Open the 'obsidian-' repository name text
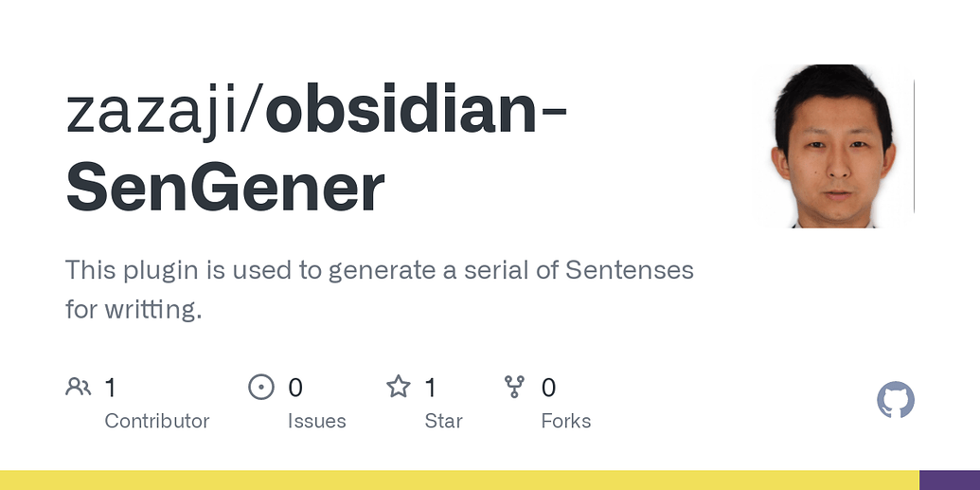980x490 pixels. [x=417, y=111]
